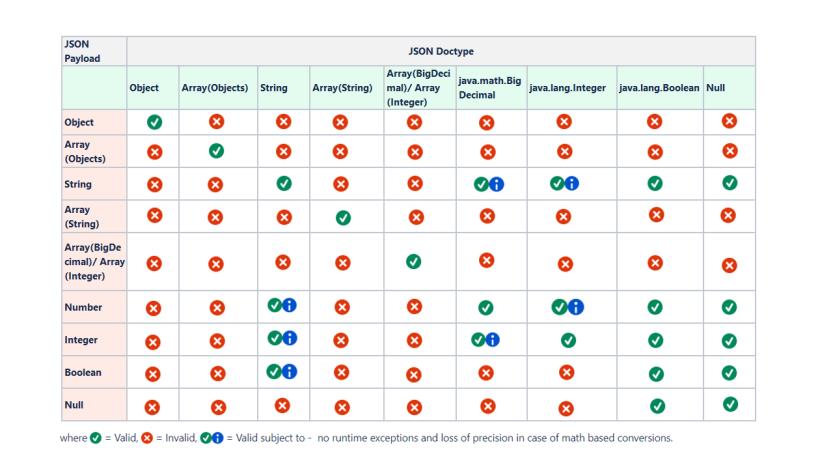This screenshot has height=469, width=833.
Task: Click the green check in Object row, Object column
Action: point(155,123)
